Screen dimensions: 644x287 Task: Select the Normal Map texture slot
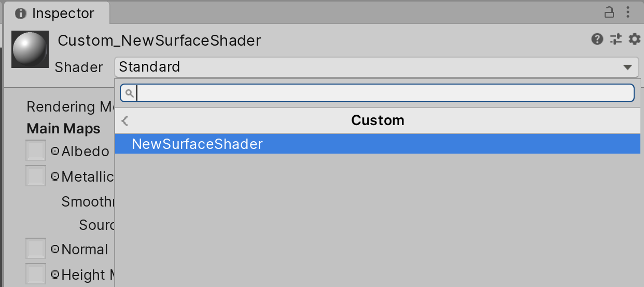36,250
